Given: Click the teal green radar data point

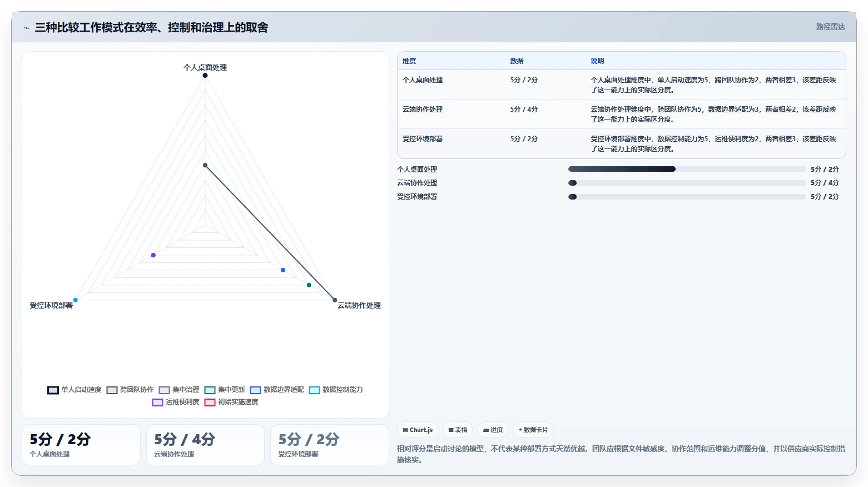Looking at the screenshot, I should pos(309,285).
